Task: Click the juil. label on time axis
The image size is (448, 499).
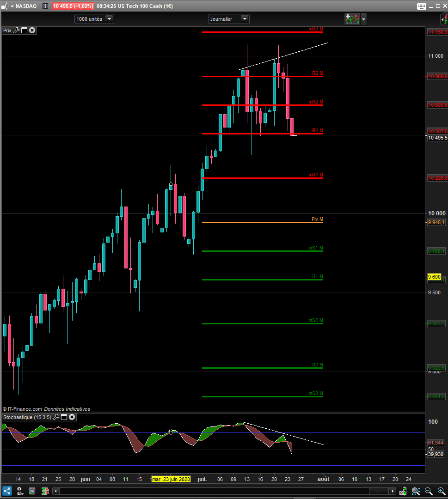Action: (x=202, y=479)
